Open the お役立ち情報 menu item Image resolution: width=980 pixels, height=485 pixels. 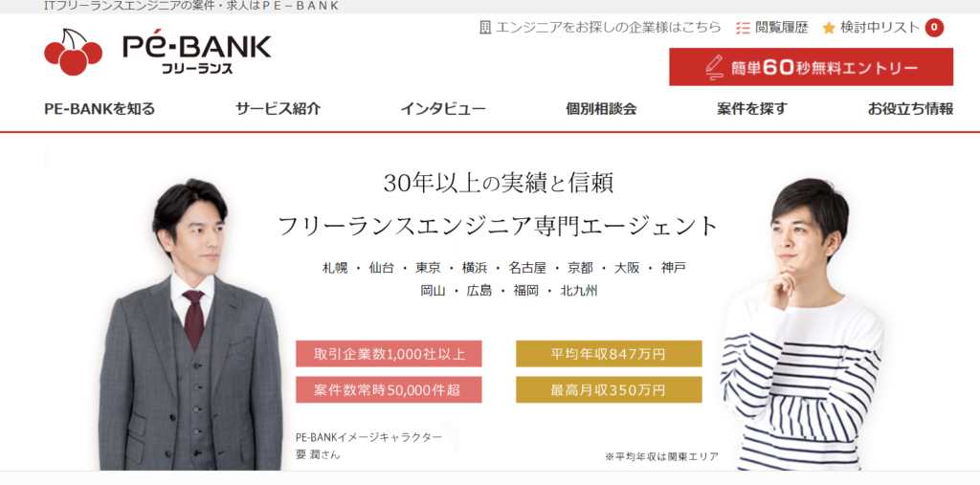910,109
